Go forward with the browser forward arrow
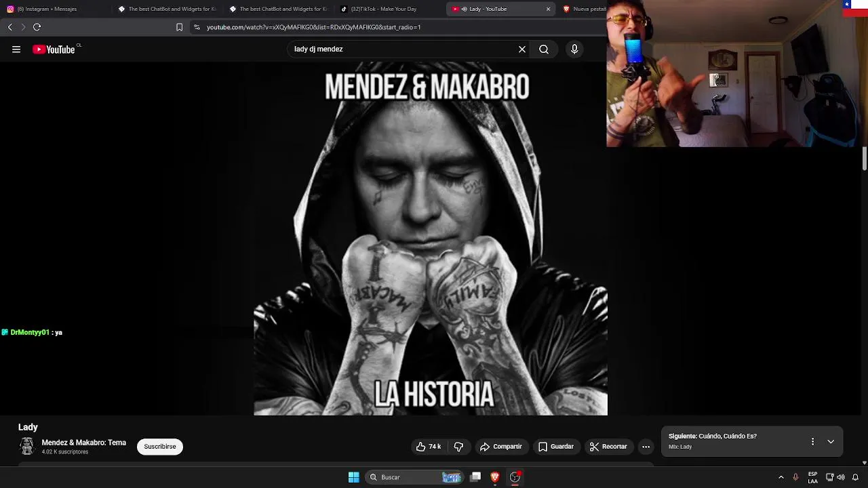Image resolution: width=868 pixels, height=488 pixels. [x=23, y=27]
